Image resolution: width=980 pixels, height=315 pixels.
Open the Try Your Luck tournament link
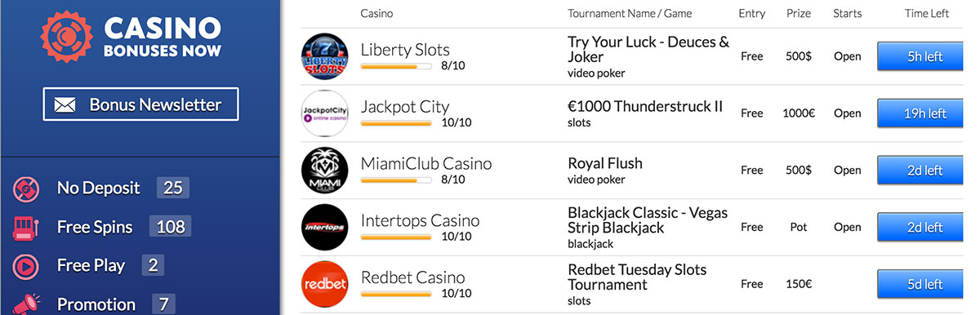[x=648, y=50]
